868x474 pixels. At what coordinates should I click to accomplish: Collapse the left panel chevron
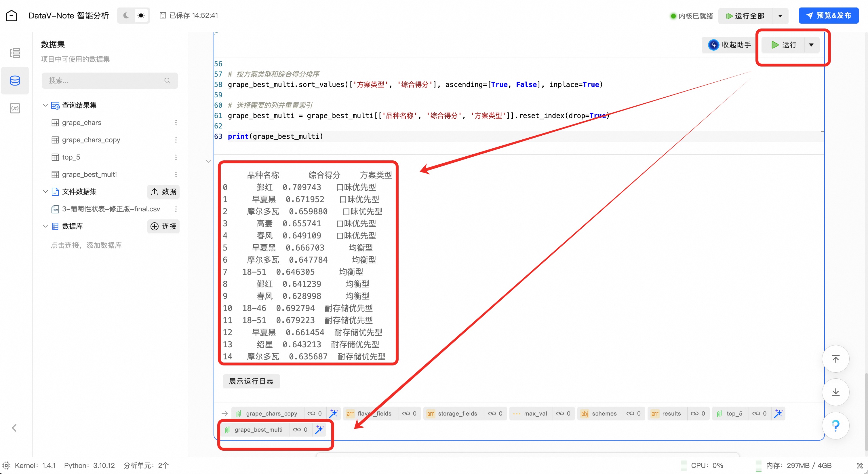click(14, 428)
